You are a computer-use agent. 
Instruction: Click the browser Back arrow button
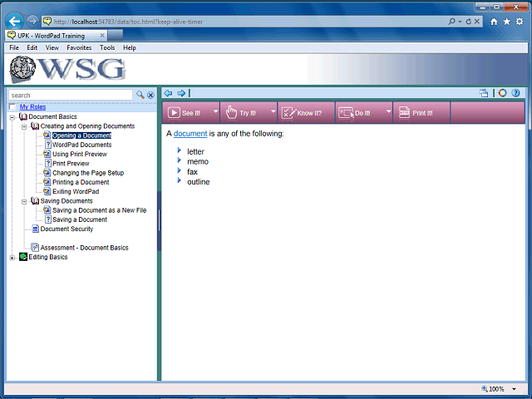pyautogui.click(x=15, y=22)
